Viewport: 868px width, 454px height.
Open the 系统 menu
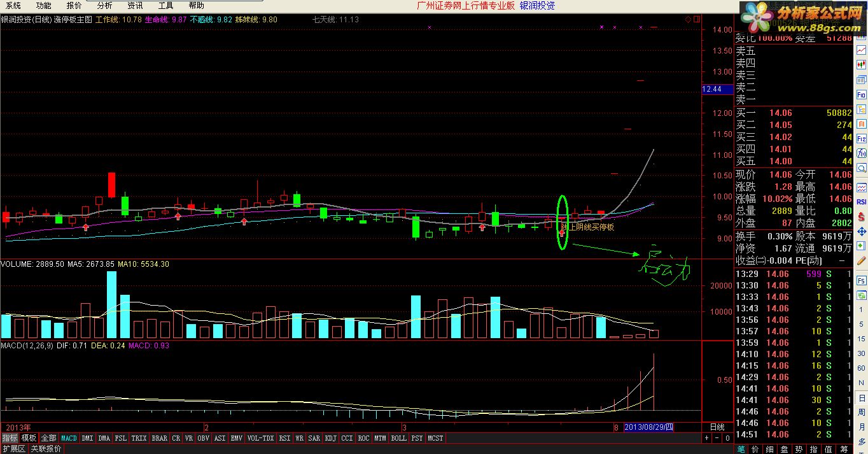click(x=13, y=6)
